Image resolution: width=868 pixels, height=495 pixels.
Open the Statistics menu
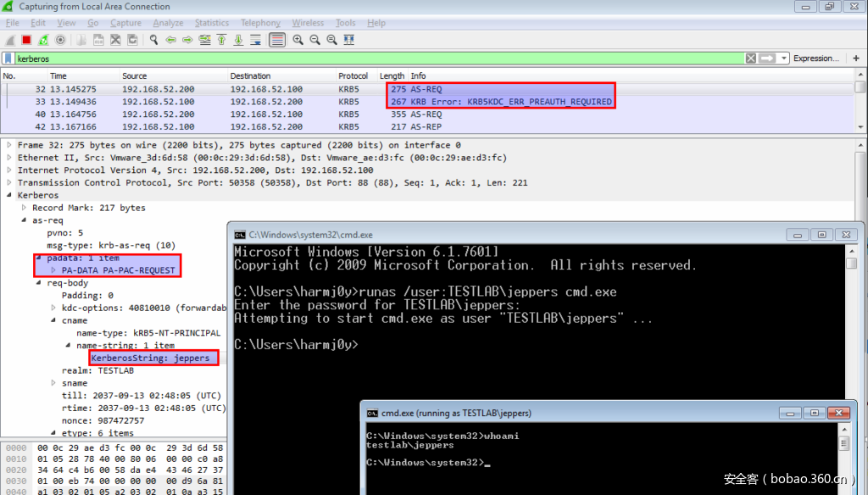pos(211,23)
